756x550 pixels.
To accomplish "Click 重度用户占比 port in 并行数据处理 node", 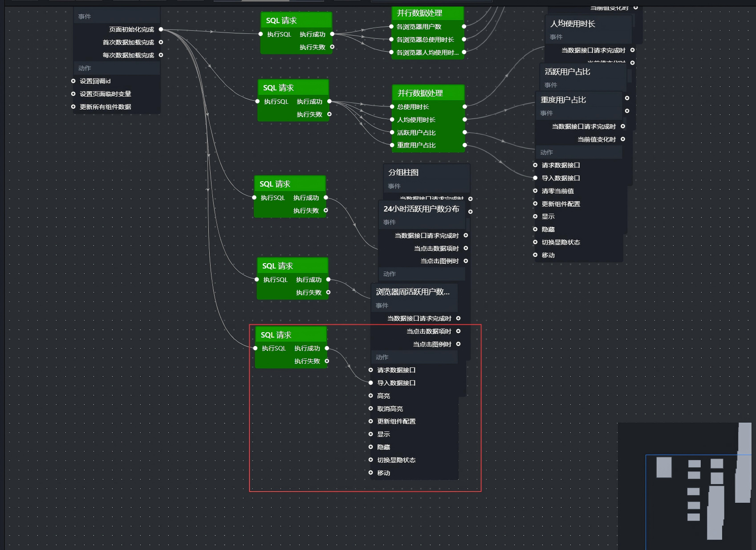I will (416, 145).
